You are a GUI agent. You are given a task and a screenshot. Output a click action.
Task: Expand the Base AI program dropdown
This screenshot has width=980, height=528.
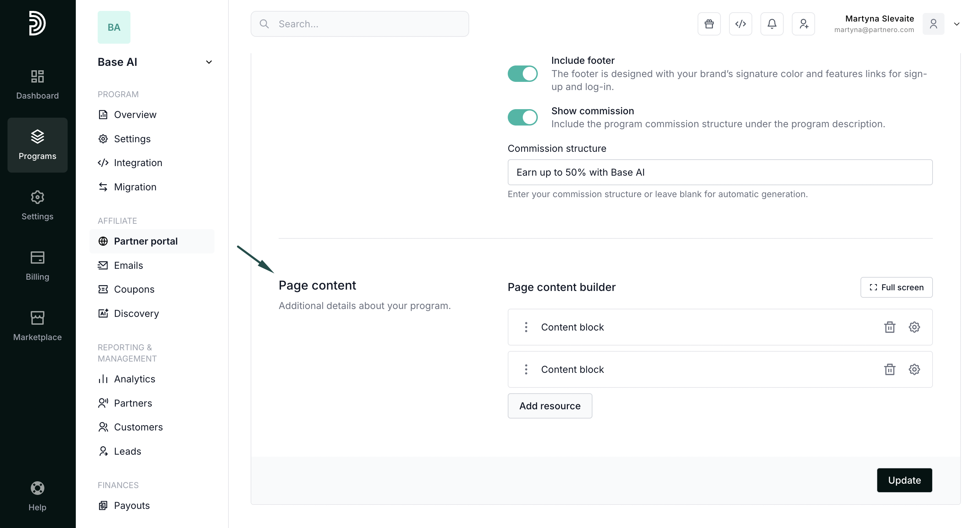[x=209, y=62]
